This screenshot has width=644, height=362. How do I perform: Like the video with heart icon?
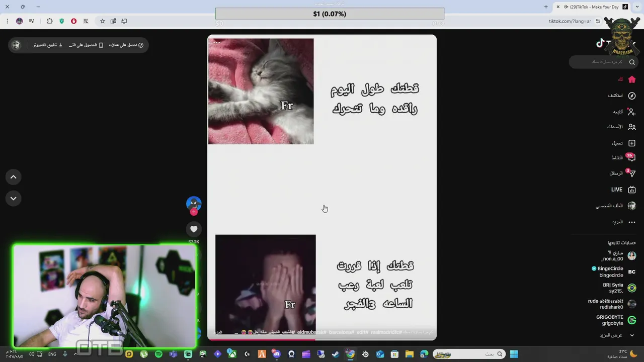[x=194, y=229]
